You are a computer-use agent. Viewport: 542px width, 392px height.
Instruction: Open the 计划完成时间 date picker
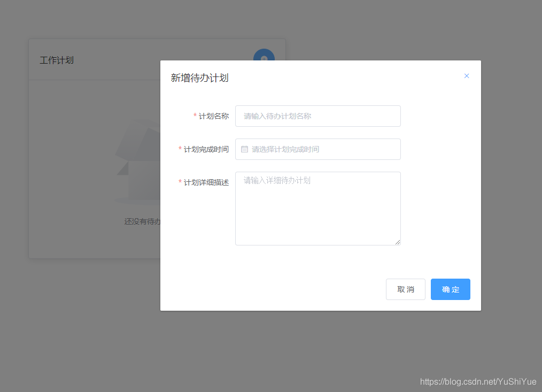tap(318, 149)
